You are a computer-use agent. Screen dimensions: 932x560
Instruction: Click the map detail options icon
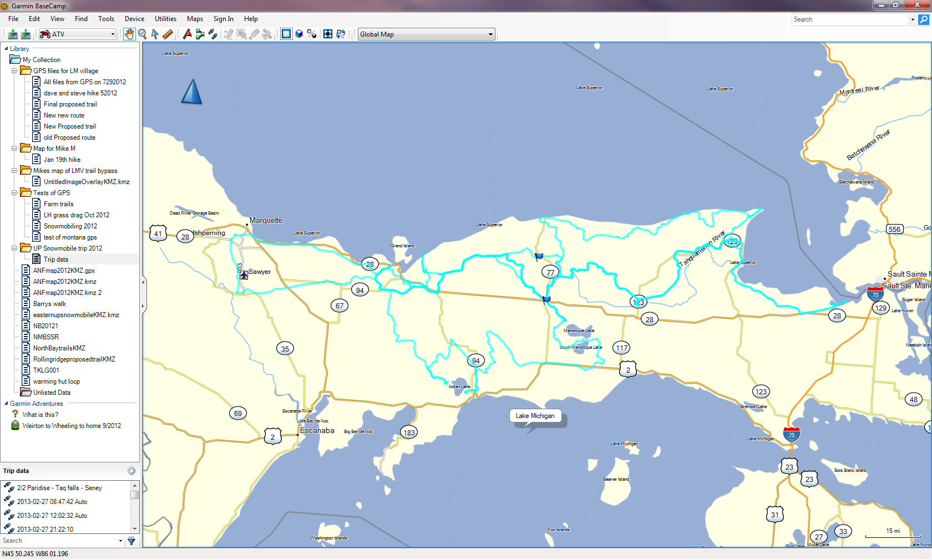click(x=312, y=34)
